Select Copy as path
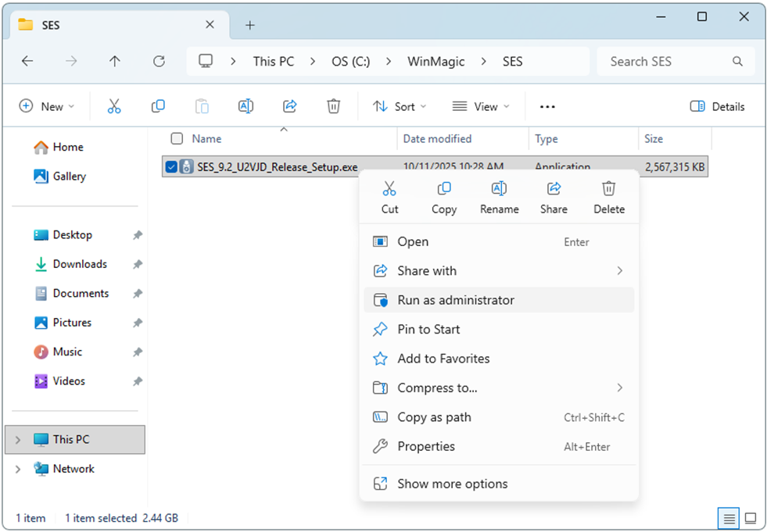The height and width of the screenshot is (532, 767). pos(499,418)
